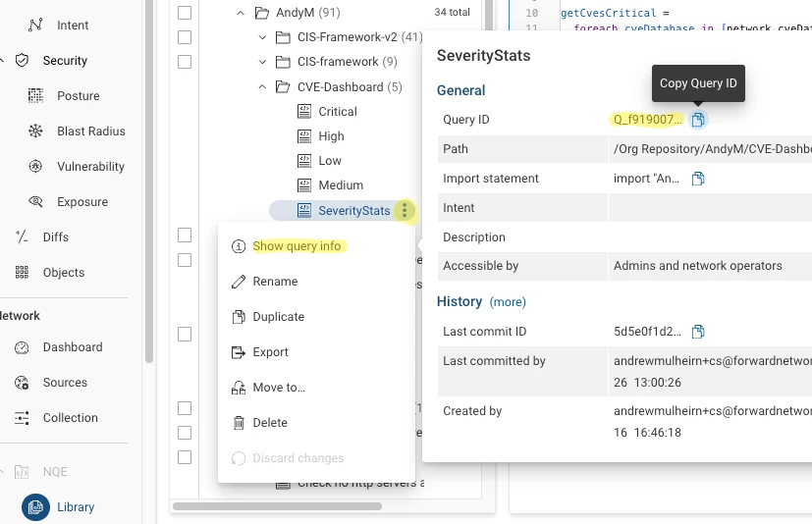Screen dimensions: 812x524
Task: Click Admins and network operators text
Action: click(x=697, y=266)
